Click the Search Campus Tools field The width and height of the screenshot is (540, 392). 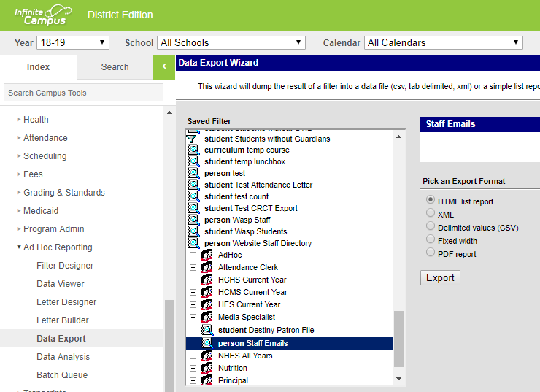click(83, 93)
